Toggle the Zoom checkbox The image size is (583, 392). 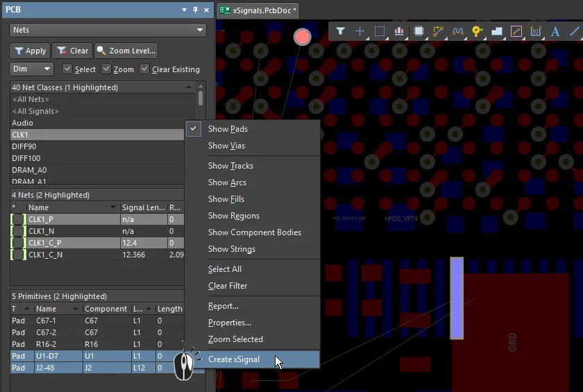pyautogui.click(x=106, y=69)
